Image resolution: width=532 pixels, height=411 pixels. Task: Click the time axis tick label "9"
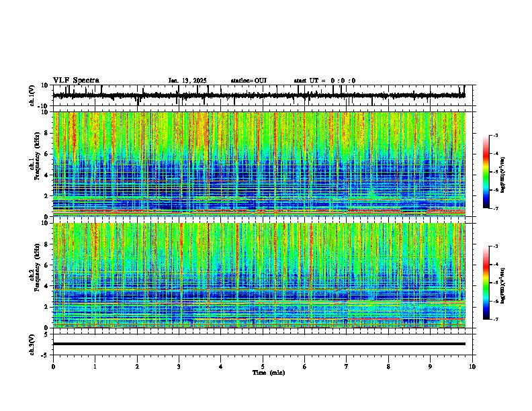point(430,367)
